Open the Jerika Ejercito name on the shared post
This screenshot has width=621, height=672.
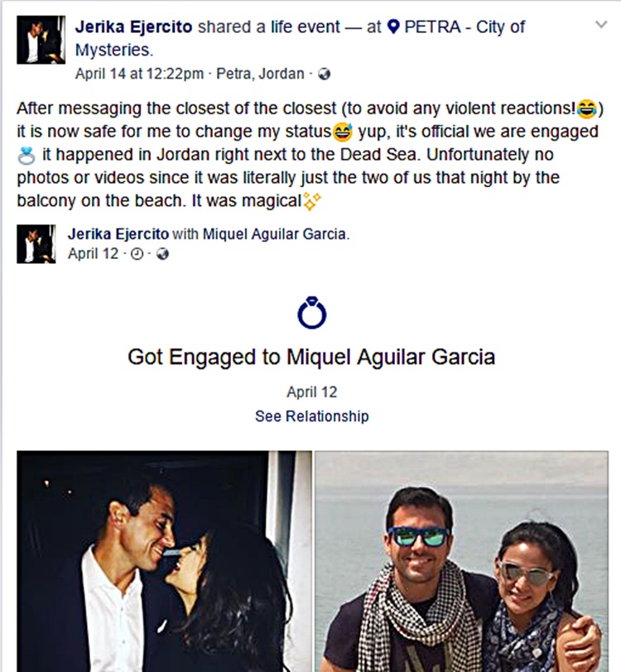(x=118, y=234)
